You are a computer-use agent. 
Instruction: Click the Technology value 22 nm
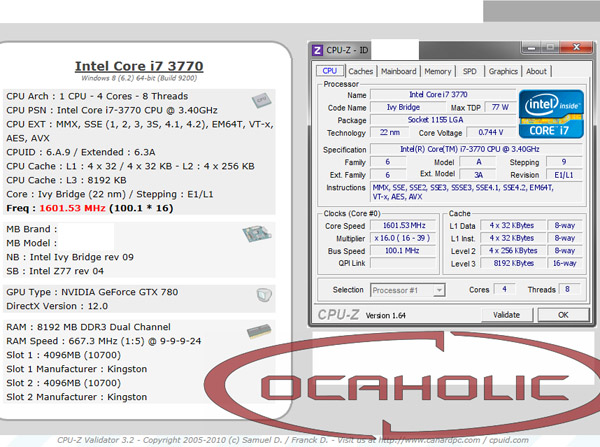pos(390,132)
